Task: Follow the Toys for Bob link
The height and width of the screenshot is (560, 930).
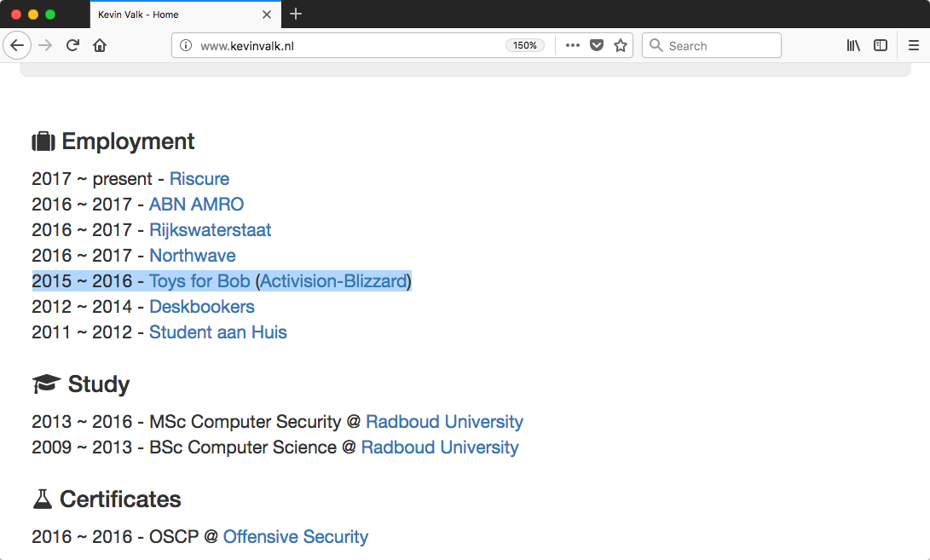Action: point(199,281)
